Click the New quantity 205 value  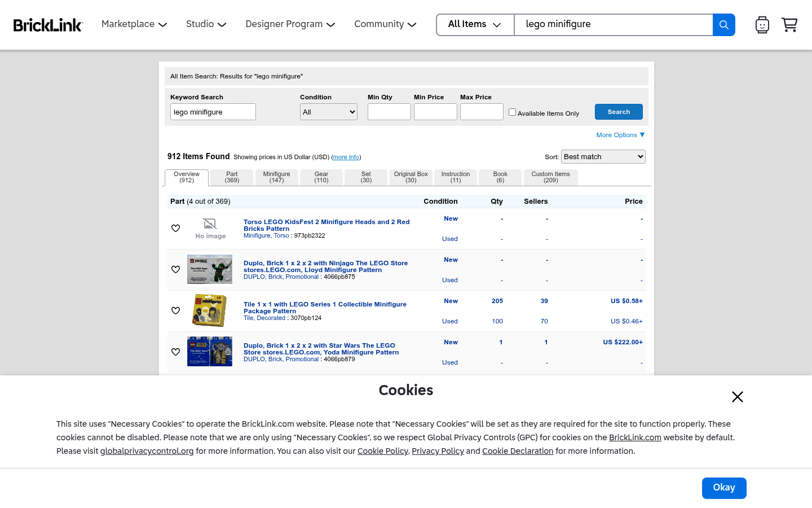[x=497, y=301]
